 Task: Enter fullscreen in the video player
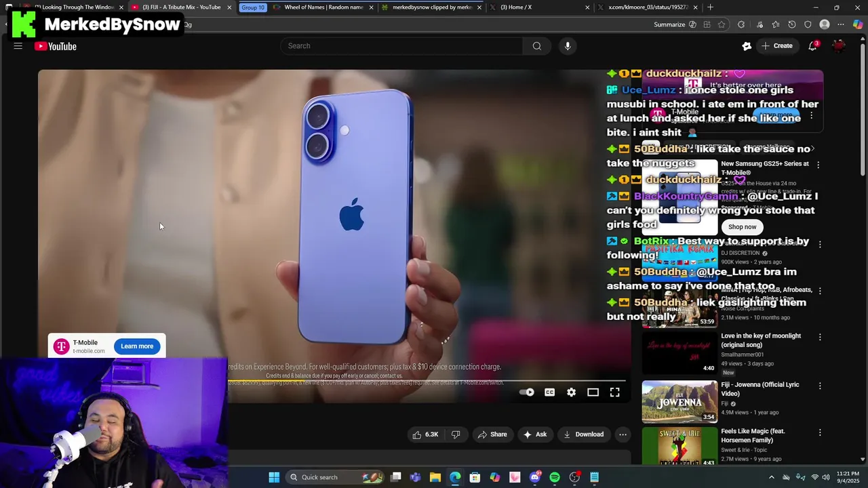(x=614, y=392)
